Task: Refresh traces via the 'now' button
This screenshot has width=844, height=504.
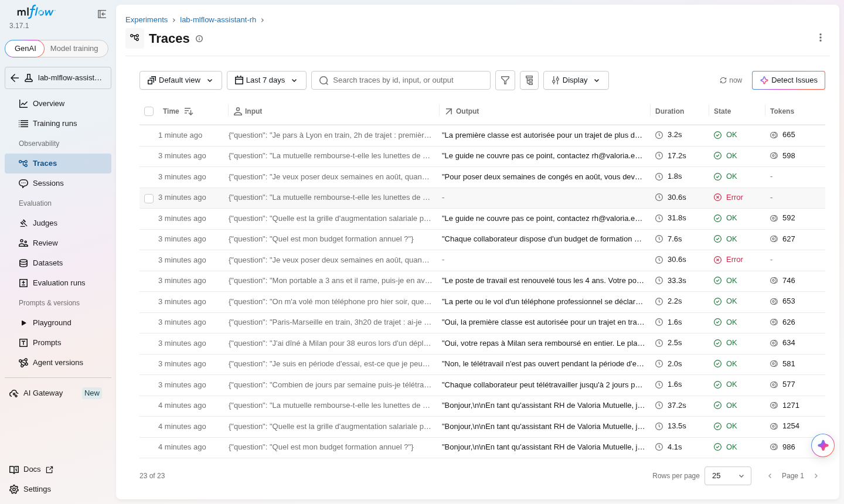Action: pyautogui.click(x=731, y=80)
